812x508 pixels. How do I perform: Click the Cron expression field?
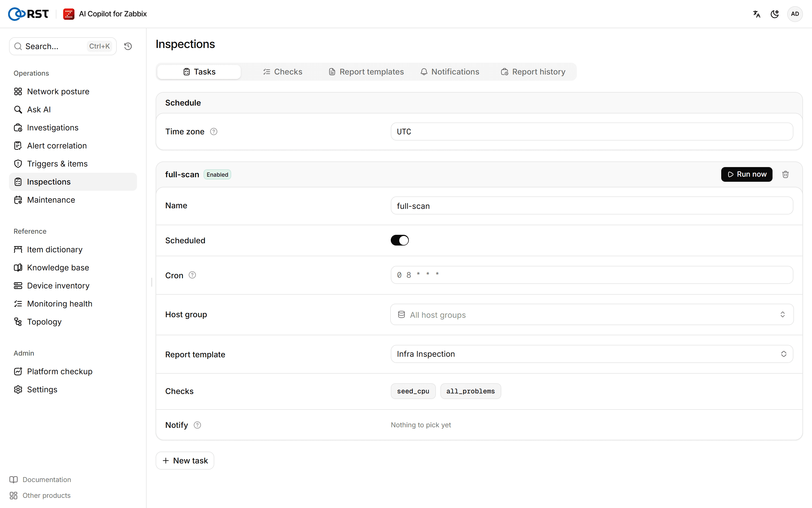[x=592, y=275]
